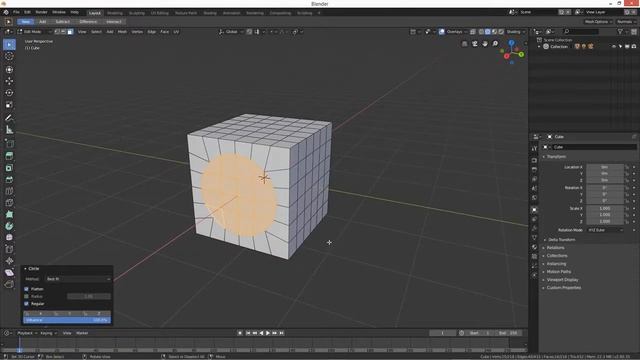640x360 pixels.
Task: Select the Knife tool
Action: (9, 203)
